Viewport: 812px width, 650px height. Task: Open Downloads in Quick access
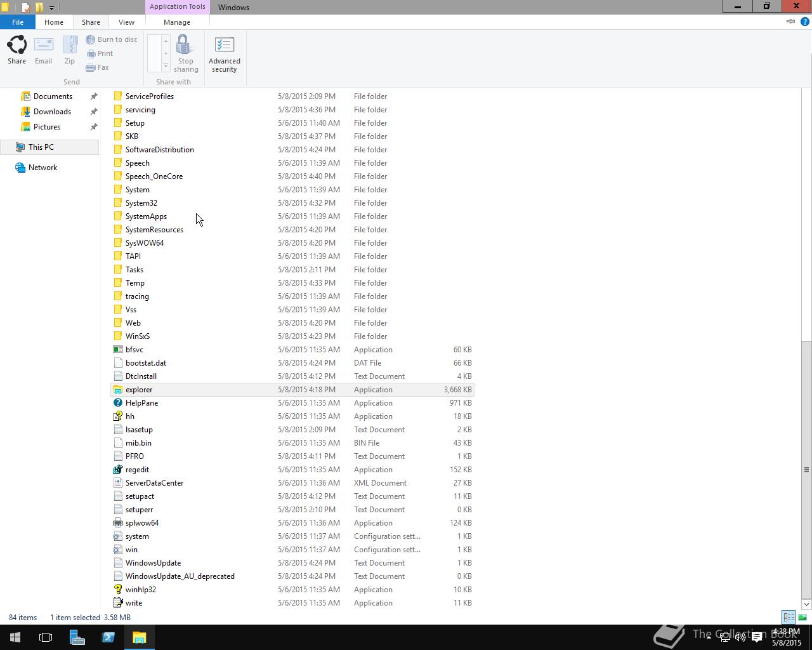coord(52,112)
